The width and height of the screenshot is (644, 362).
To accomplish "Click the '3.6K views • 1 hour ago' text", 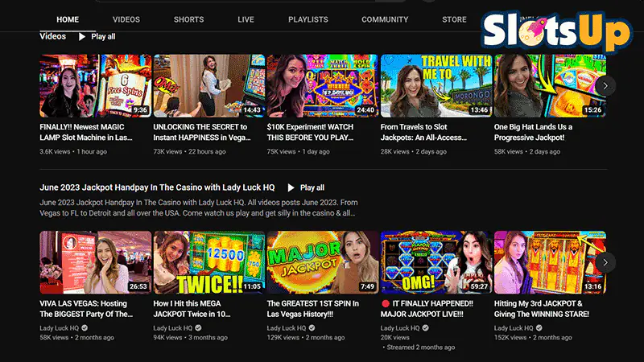I will [73, 151].
